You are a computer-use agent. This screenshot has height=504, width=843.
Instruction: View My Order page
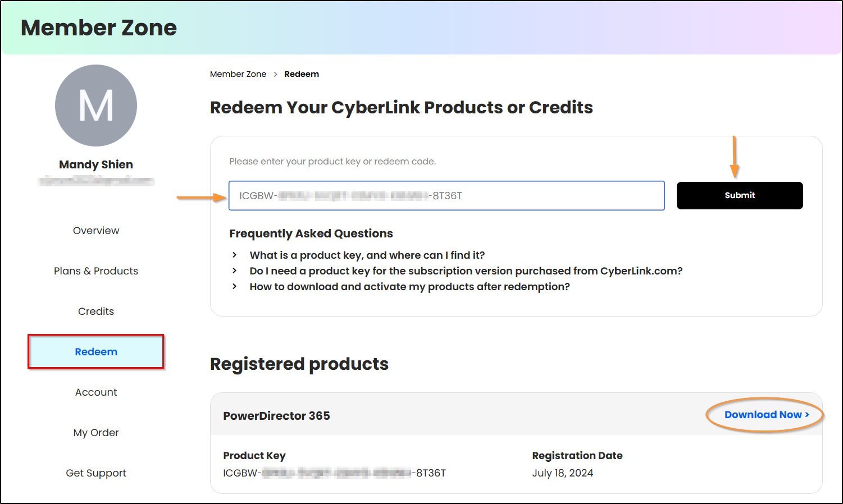tap(96, 433)
